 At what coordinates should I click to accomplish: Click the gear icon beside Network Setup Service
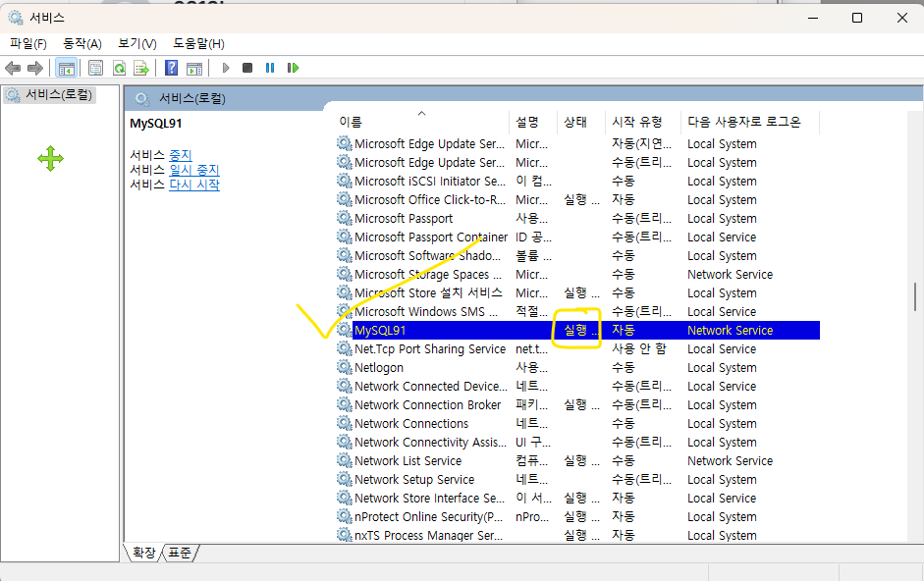[345, 479]
